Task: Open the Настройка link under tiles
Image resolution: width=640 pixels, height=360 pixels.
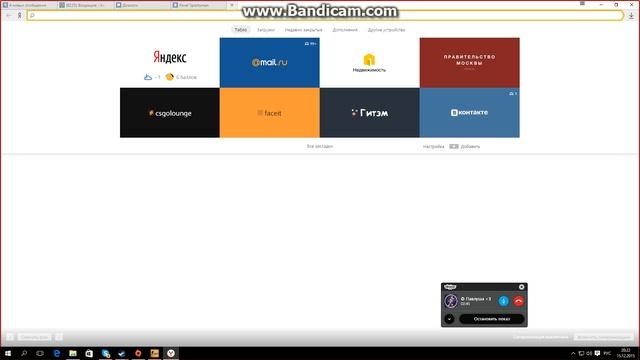Action: 433,146
